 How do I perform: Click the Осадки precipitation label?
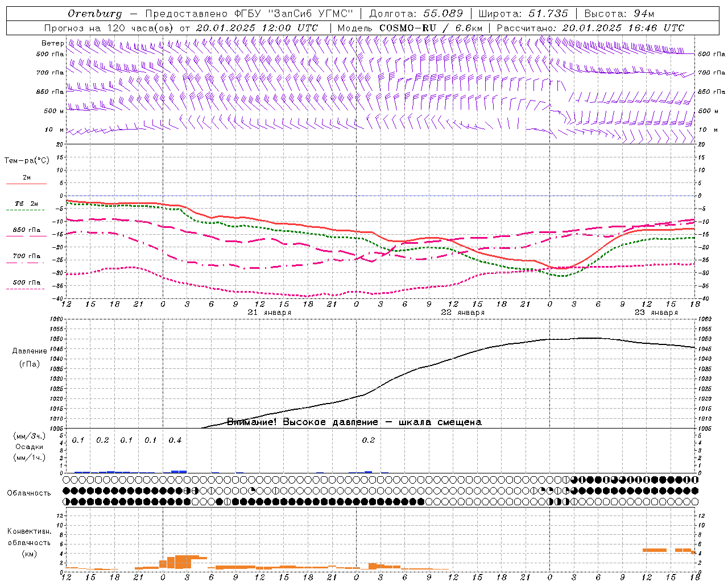[x=30, y=447]
